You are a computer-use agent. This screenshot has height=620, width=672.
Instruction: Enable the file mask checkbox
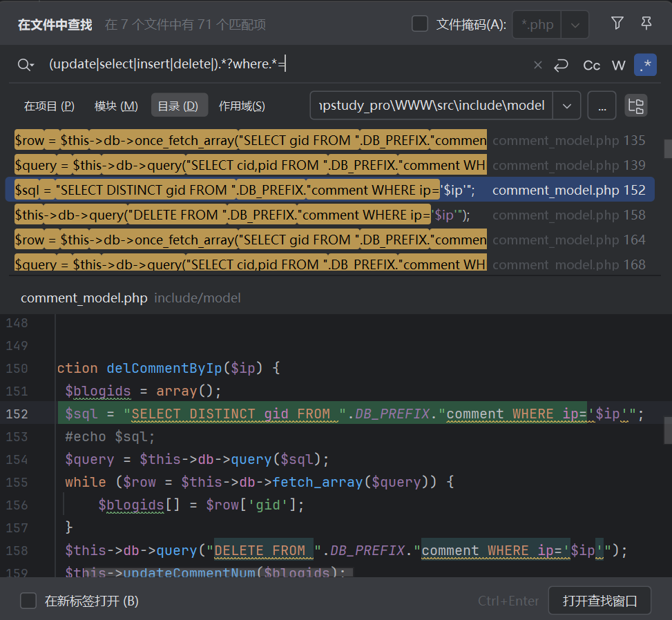tap(420, 24)
